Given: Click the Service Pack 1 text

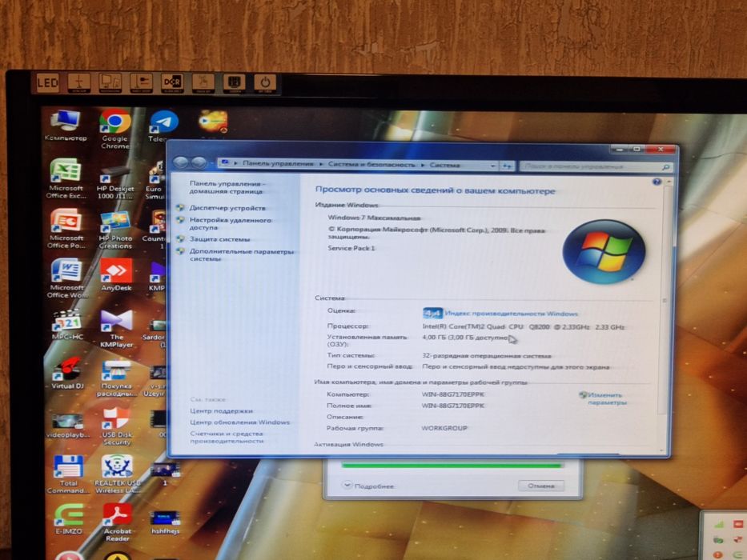Looking at the screenshot, I should 351,248.
